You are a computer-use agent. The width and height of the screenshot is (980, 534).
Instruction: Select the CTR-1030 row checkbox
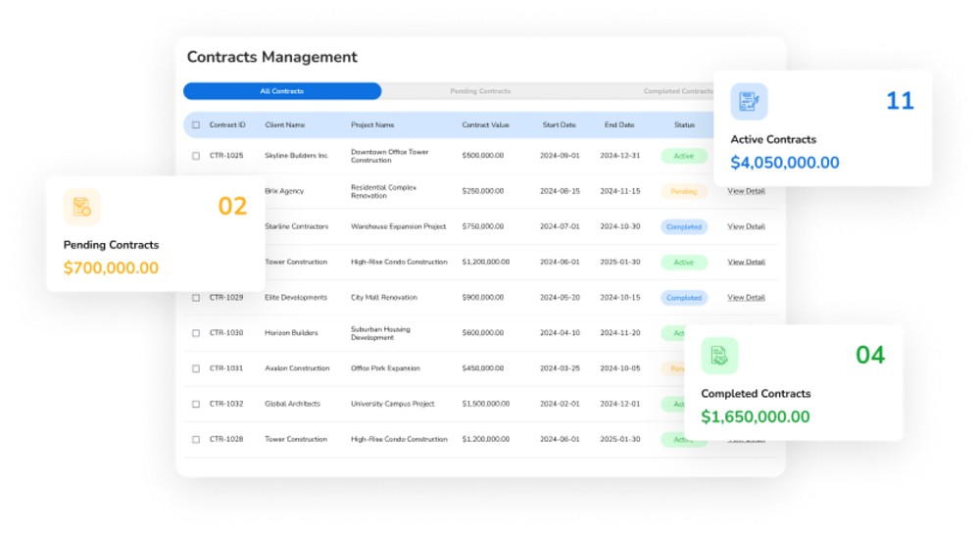click(196, 333)
